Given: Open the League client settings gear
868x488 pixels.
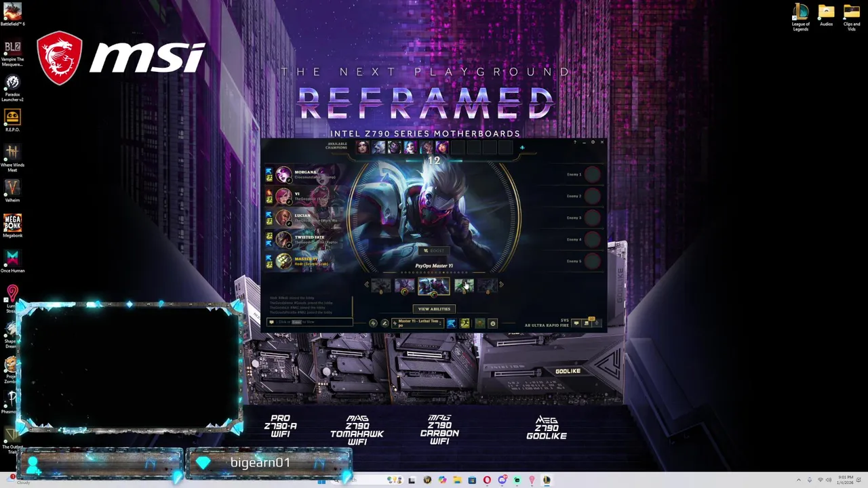Looking at the screenshot, I should tap(593, 142).
